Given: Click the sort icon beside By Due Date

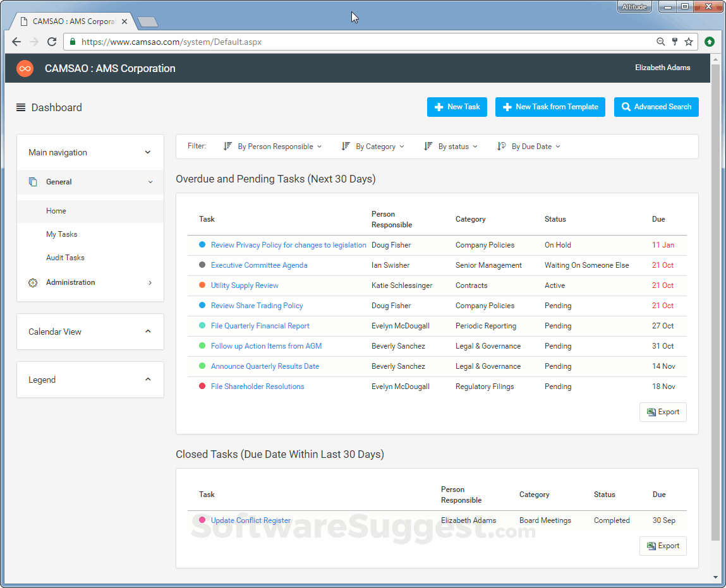Looking at the screenshot, I should point(501,146).
